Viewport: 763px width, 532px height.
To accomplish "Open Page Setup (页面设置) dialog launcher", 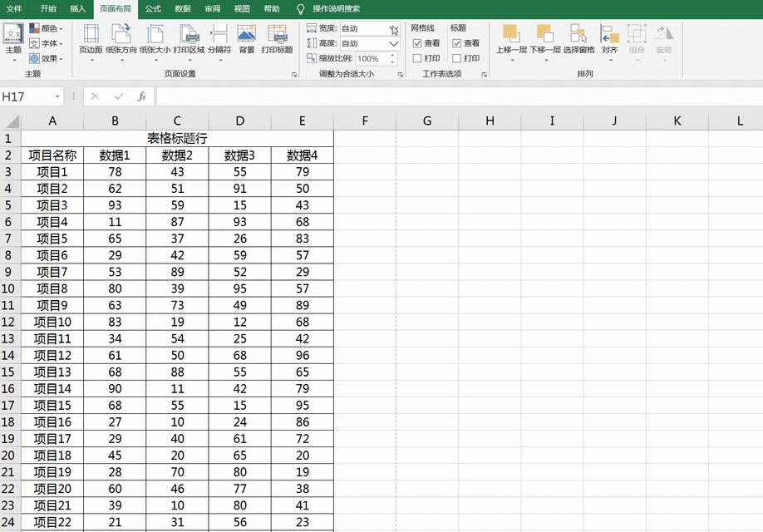I will click(294, 75).
